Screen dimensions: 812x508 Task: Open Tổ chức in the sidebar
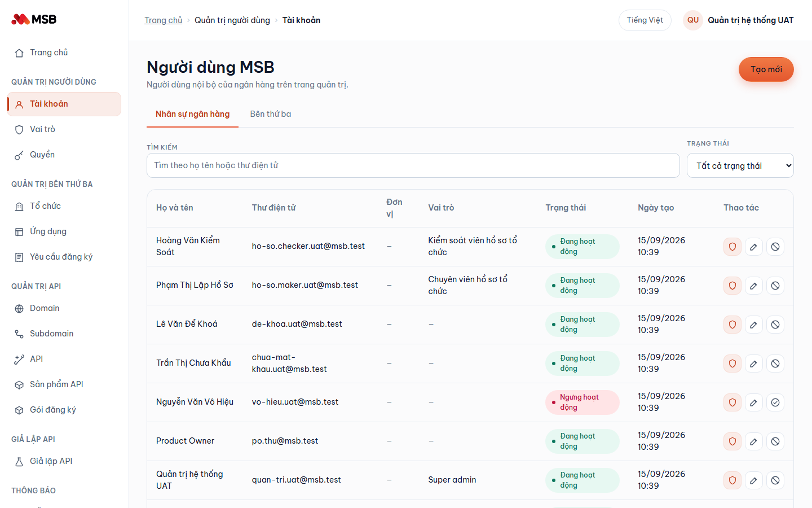tap(64, 206)
